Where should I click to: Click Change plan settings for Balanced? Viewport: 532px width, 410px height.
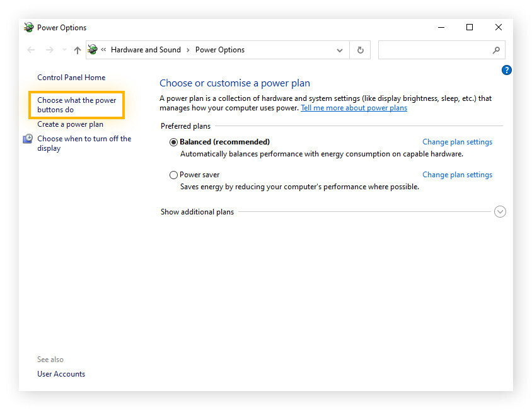click(x=457, y=141)
